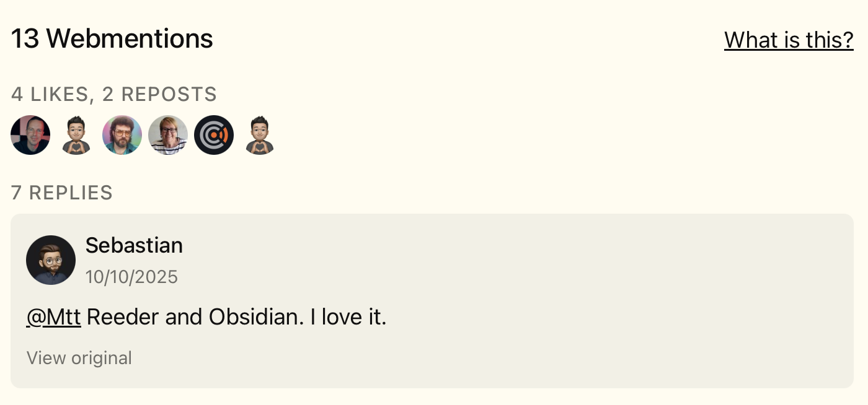The width and height of the screenshot is (868, 405).
Task: Click the "I love it." sentence
Action: point(348,317)
